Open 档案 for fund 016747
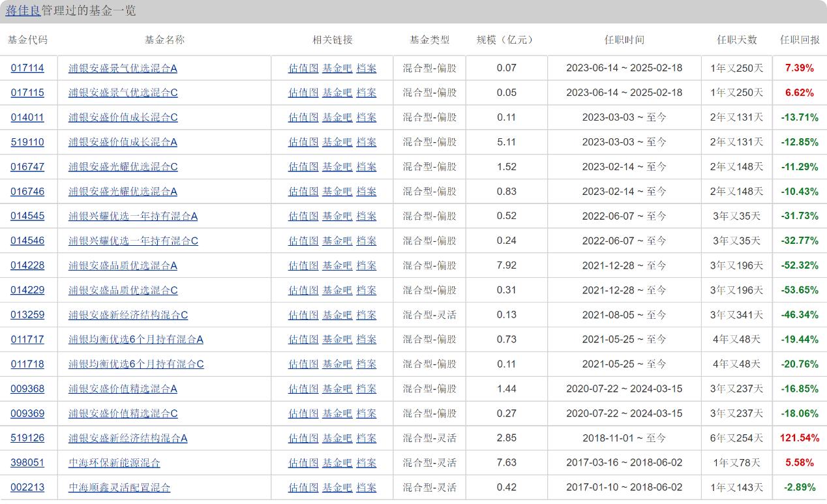 [367, 167]
